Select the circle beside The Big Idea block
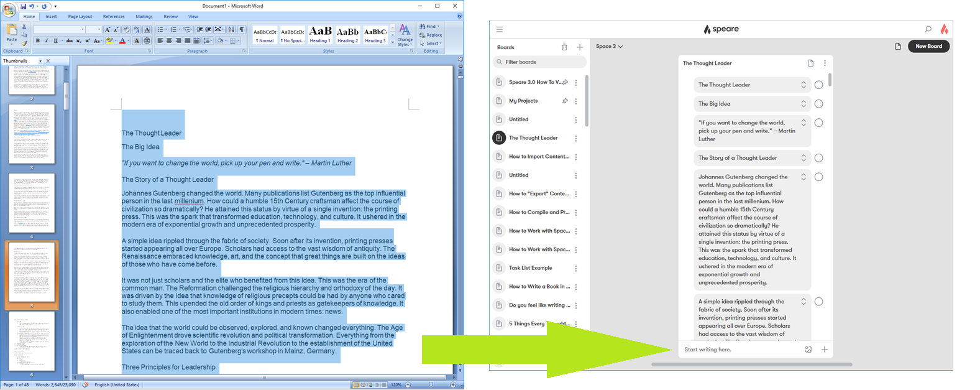Image resolution: width=980 pixels, height=390 pixels. point(818,104)
